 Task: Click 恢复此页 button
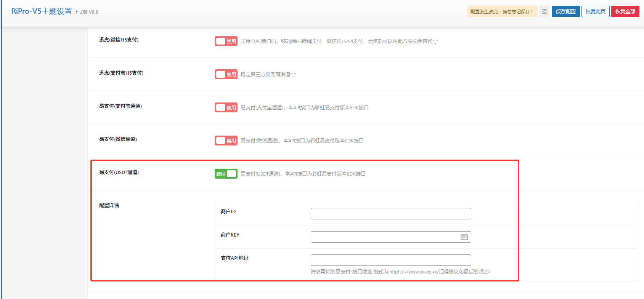pyautogui.click(x=596, y=11)
